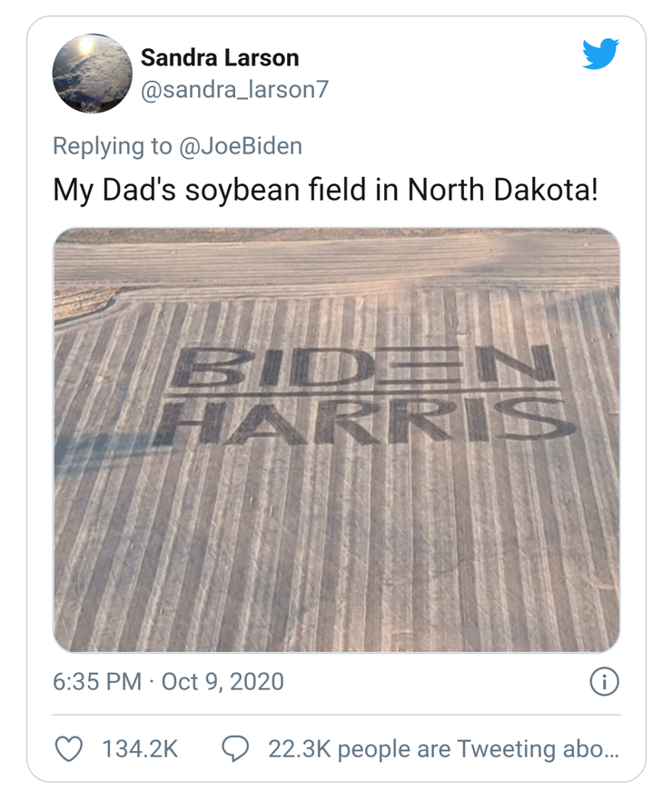Click the blue Twitter bird logo
The width and height of the screenshot is (672, 800).
600,55
